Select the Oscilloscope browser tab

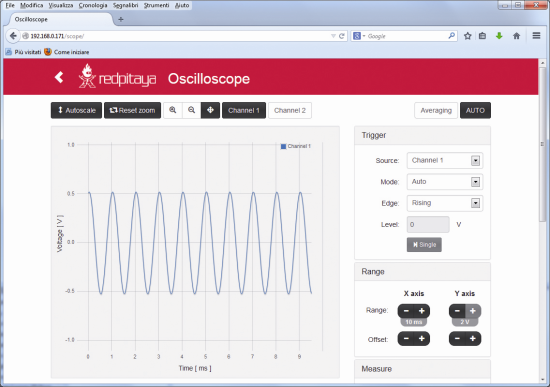[x=60, y=19]
